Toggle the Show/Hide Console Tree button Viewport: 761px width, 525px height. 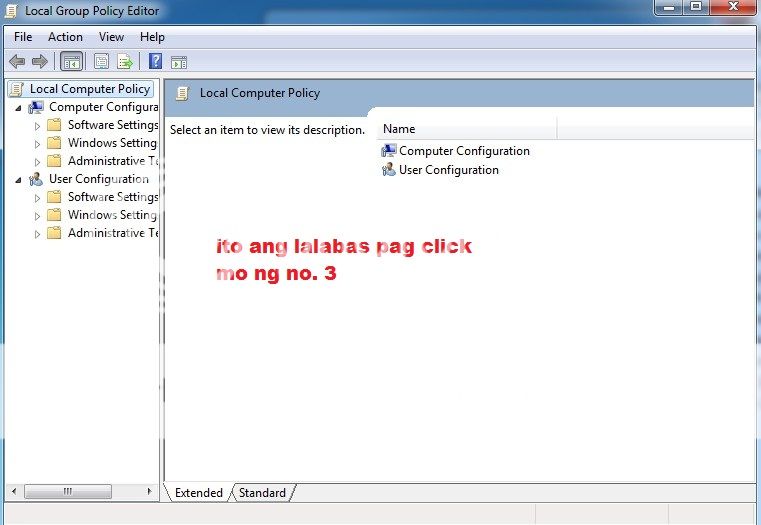click(72, 61)
